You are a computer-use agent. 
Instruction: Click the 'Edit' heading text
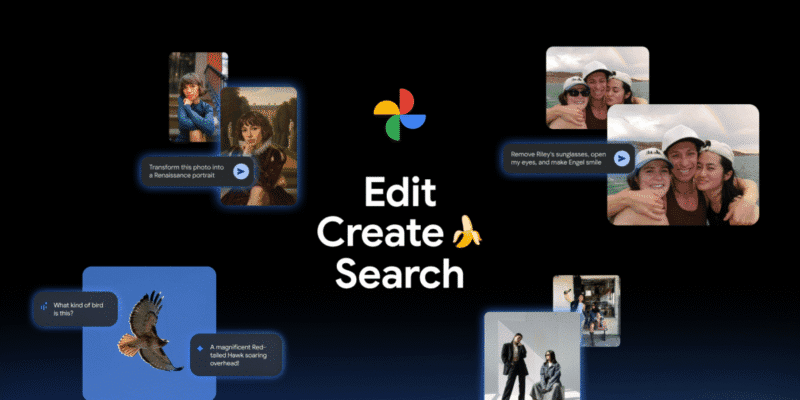[401, 192]
